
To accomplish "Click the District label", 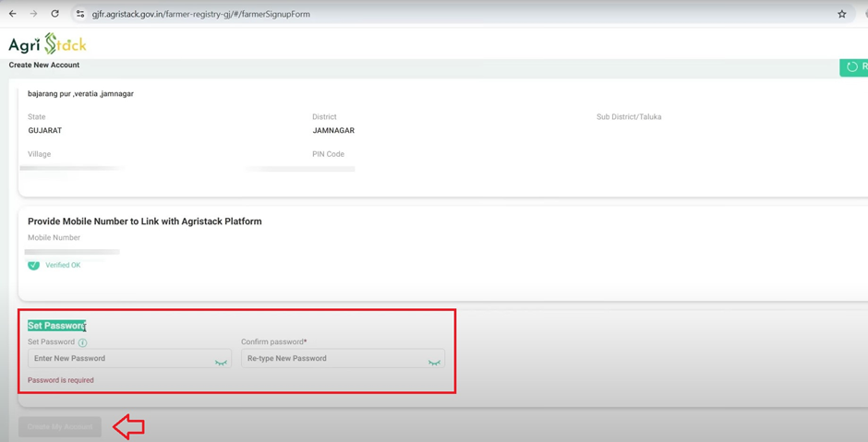I will click(x=324, y=116).
